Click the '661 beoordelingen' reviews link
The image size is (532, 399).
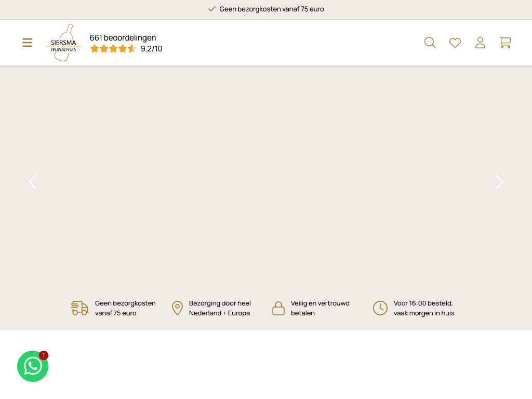click(x=123, y=37)
